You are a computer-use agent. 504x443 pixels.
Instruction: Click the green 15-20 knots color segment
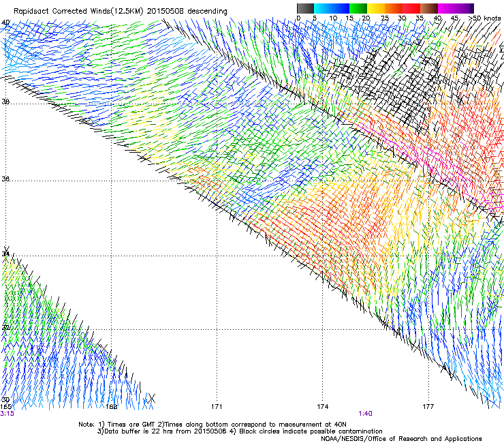pos(358,8)
